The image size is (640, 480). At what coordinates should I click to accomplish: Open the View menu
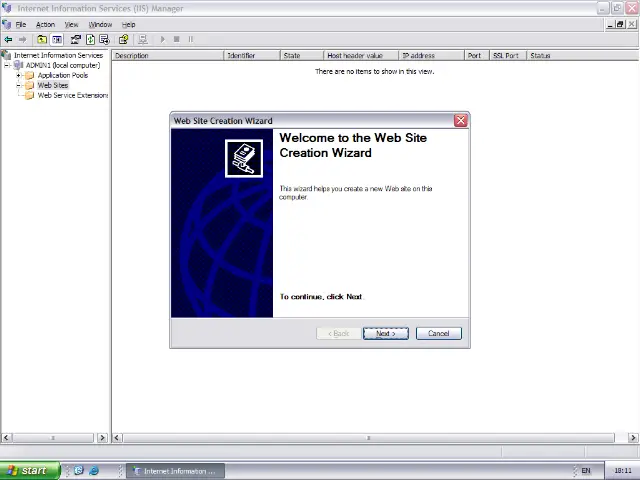tap(71, 24)
